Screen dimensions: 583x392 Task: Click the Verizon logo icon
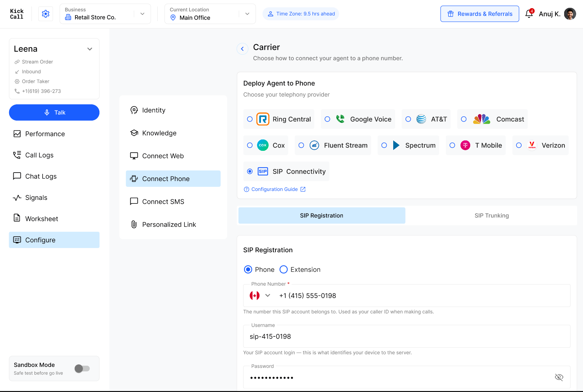pos(532,145)
